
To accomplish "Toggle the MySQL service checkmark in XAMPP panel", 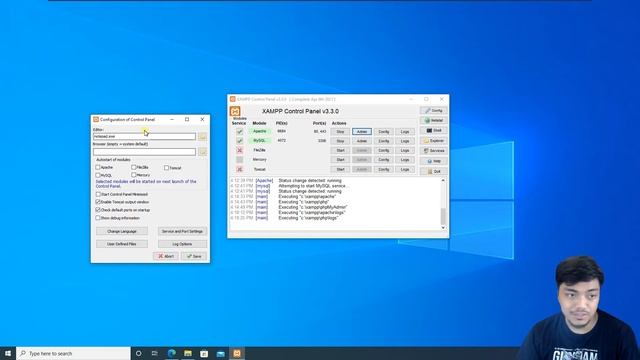I will click(240, 141).
